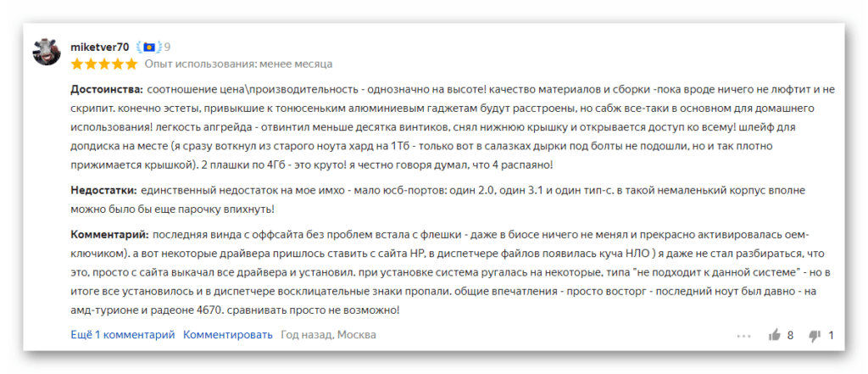The image size is (868, 374).
Task: Click the like count number 8
Action: [791, 335]
